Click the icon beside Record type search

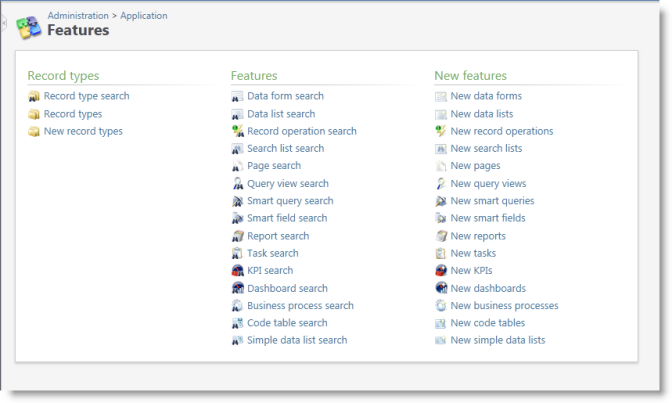click(34, 97)
